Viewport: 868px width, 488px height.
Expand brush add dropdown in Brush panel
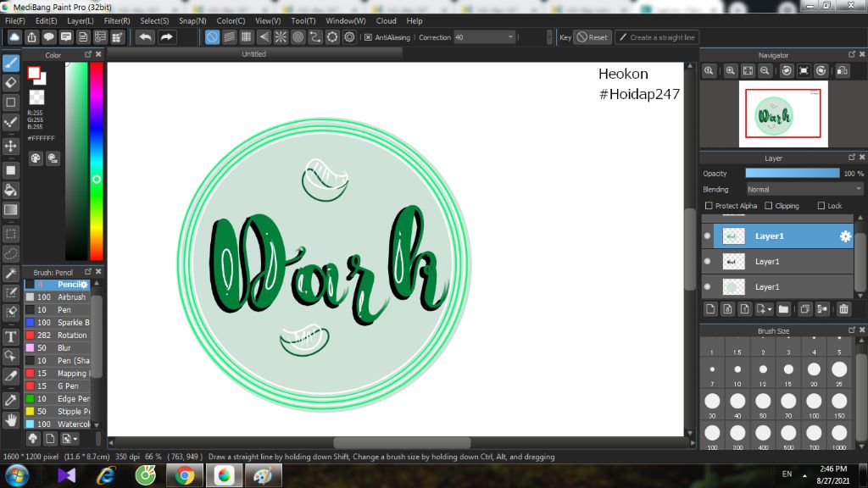pos(75,440)
